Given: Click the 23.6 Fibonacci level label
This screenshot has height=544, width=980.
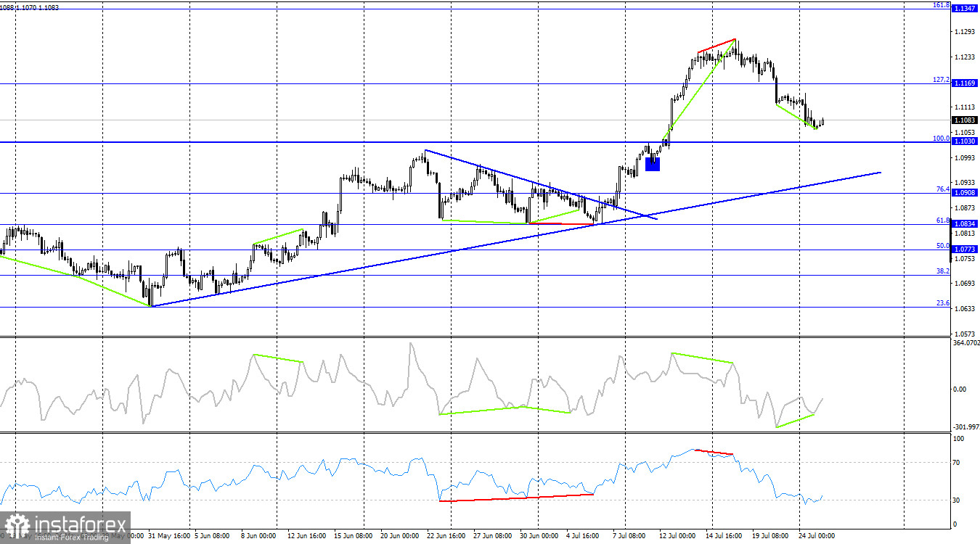Looking at the screenshot, I should coord(942,303).
